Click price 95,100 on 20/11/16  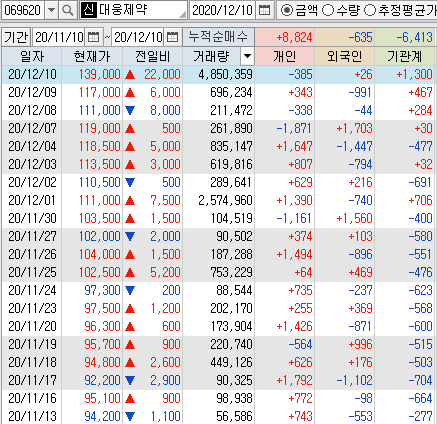[102, 398]
